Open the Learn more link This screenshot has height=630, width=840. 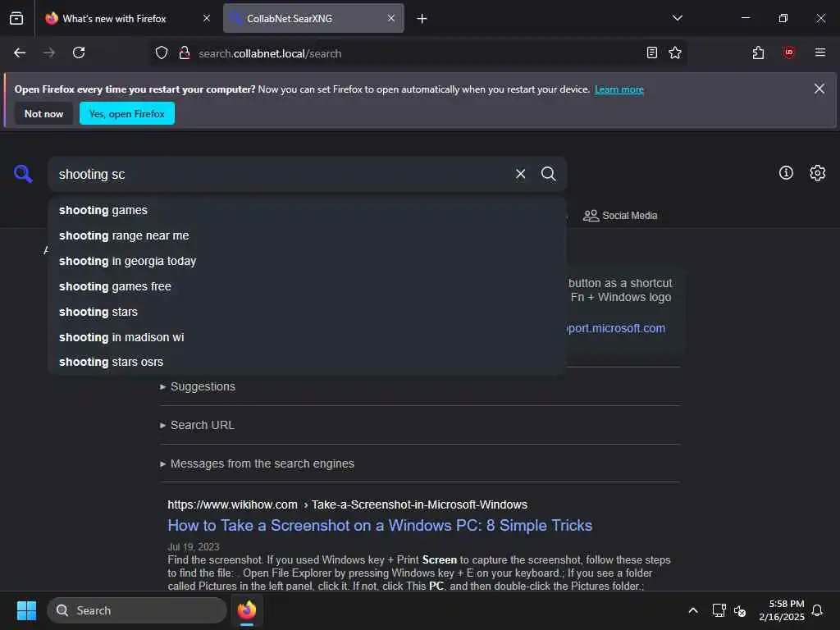(x=619, y=89)
